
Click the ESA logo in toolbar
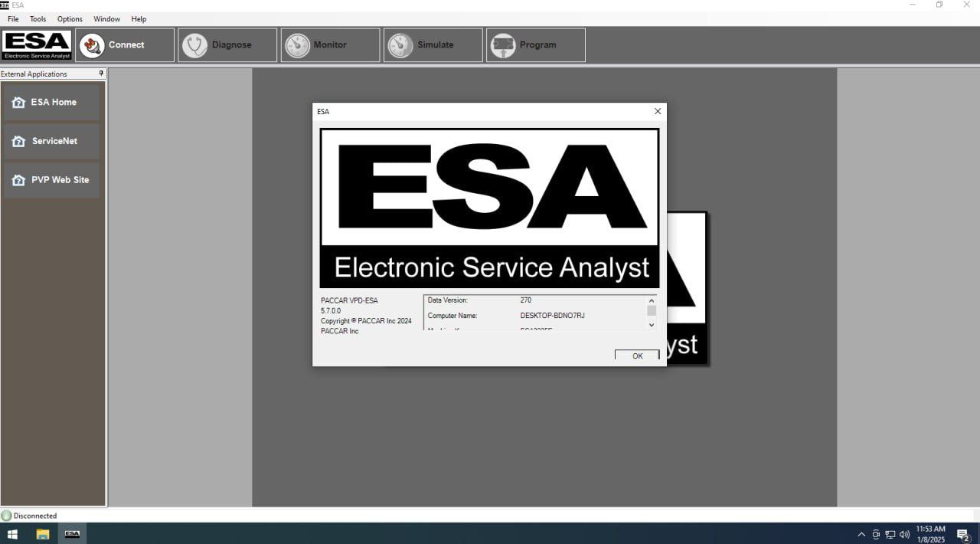click(37, 45)
